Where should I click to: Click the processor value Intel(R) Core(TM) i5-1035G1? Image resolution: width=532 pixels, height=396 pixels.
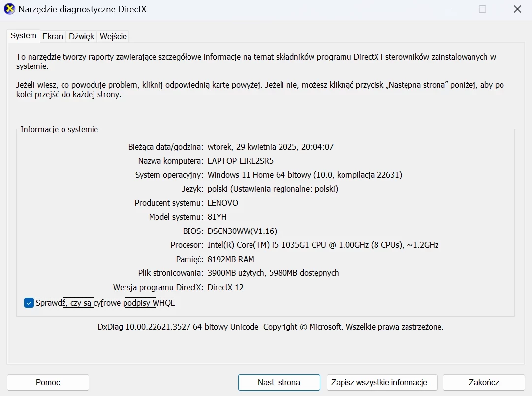pos(323,245)
